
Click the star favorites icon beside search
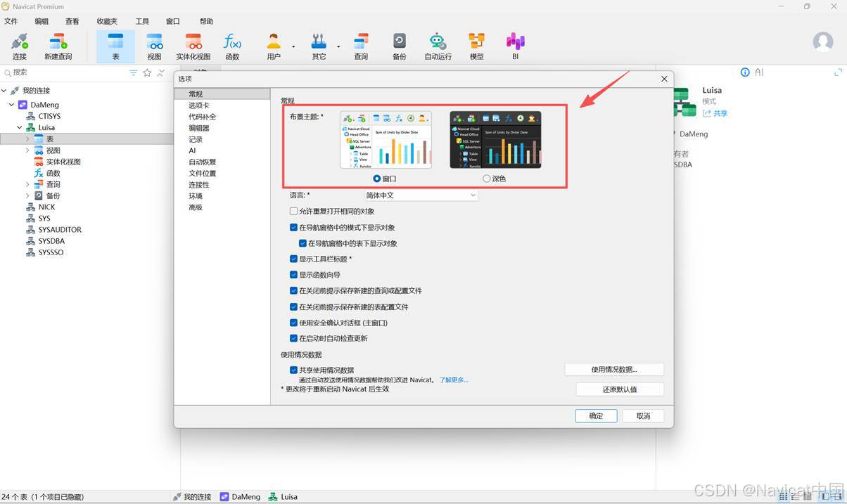pos(147,72)
